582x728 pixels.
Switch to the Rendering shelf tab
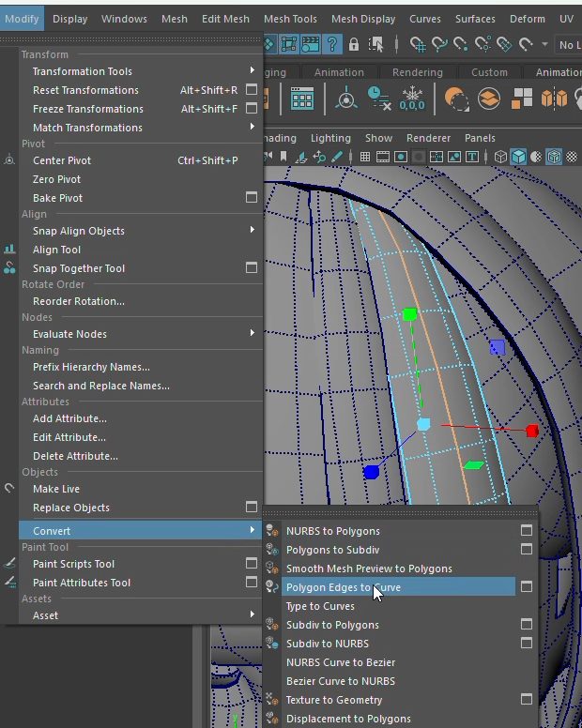pos(417,72)
